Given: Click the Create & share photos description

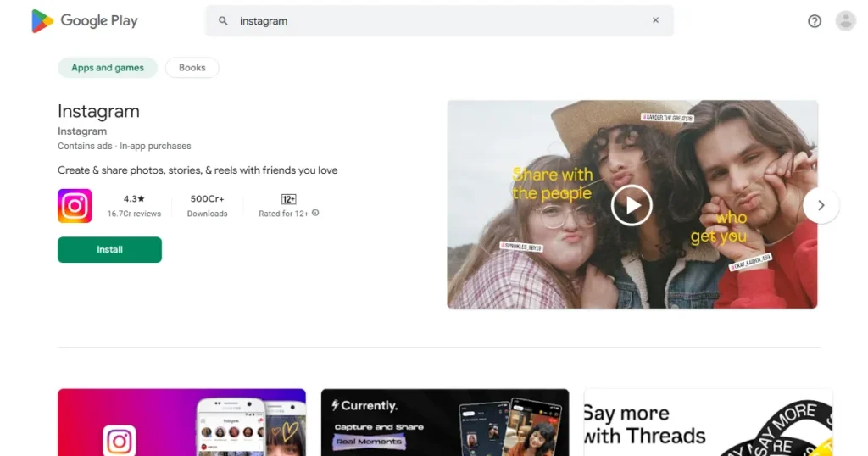Looking at the screenshot, I should point(198,170).
